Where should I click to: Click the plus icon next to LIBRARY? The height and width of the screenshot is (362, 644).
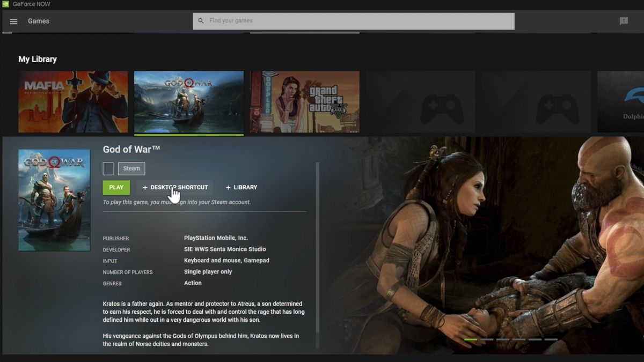coord(228,187)
